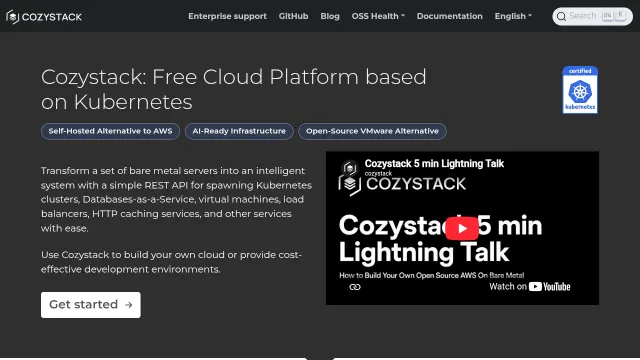Click the cozystack channel avatar in video

(x=350, y=168)
